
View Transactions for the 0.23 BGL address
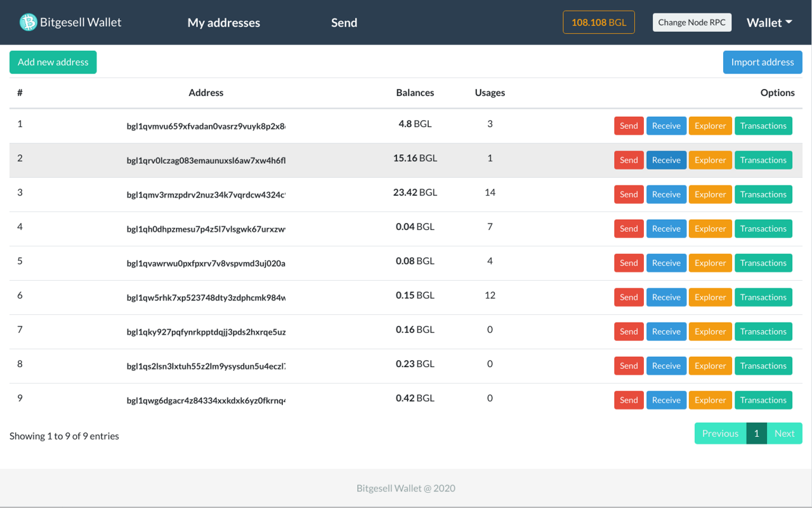tap(763, 366)
